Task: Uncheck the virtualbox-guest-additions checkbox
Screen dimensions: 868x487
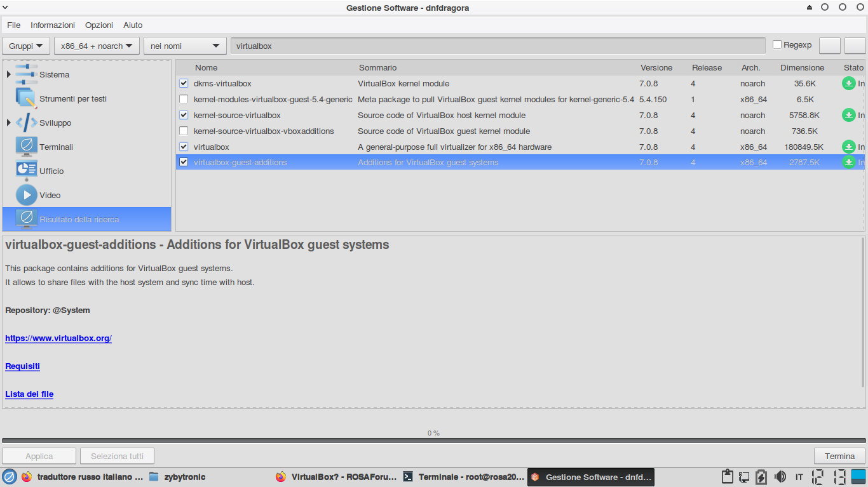Action: click(184, 163)
